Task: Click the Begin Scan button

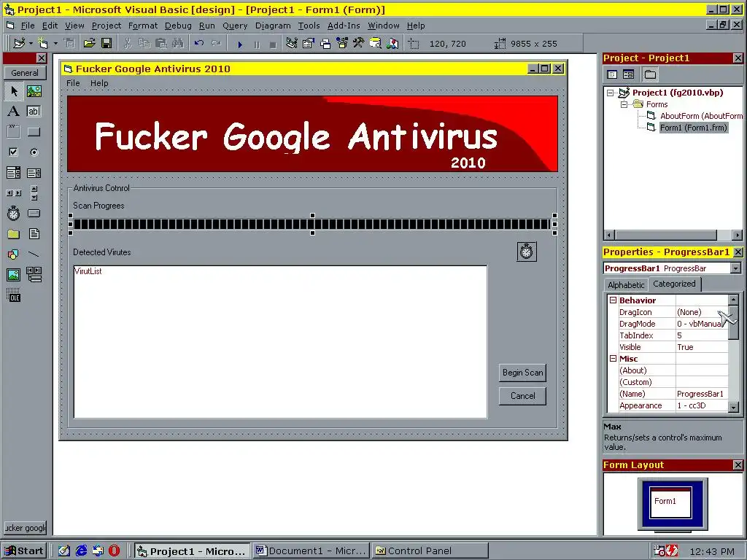Action: [522, 373]
